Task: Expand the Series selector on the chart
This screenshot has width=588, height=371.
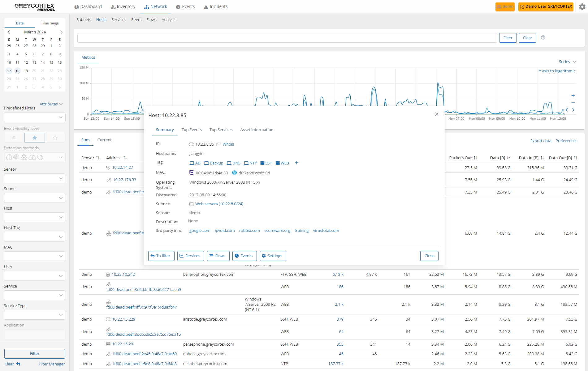Action: pos(567,62)
